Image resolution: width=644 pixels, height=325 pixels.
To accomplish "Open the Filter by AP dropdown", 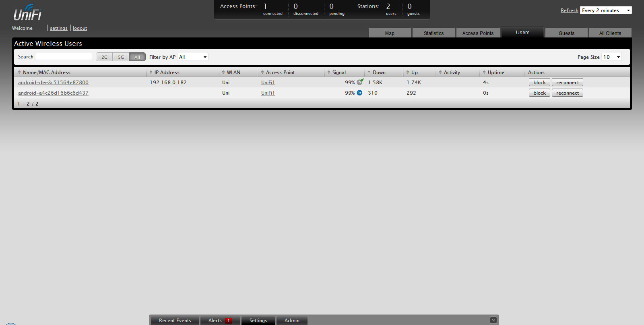I will pos(193,57).
